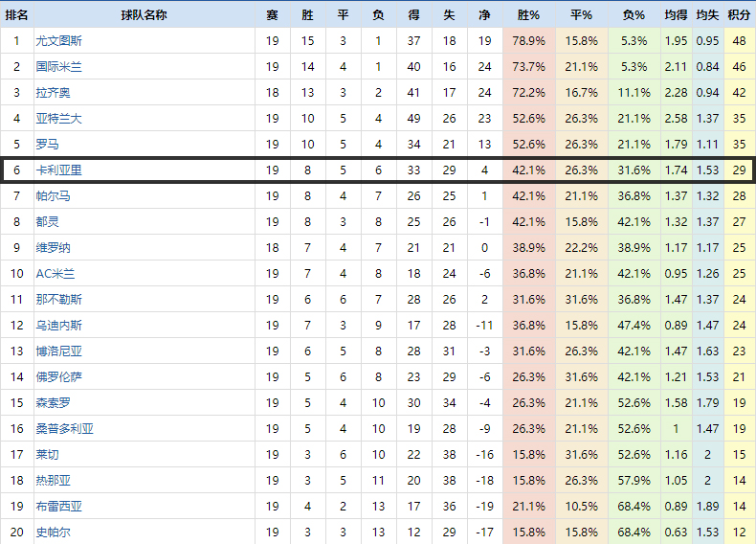This screenshot has width=756, height=544.
Task: Select the 均得 column header
Action: [676, 15]
